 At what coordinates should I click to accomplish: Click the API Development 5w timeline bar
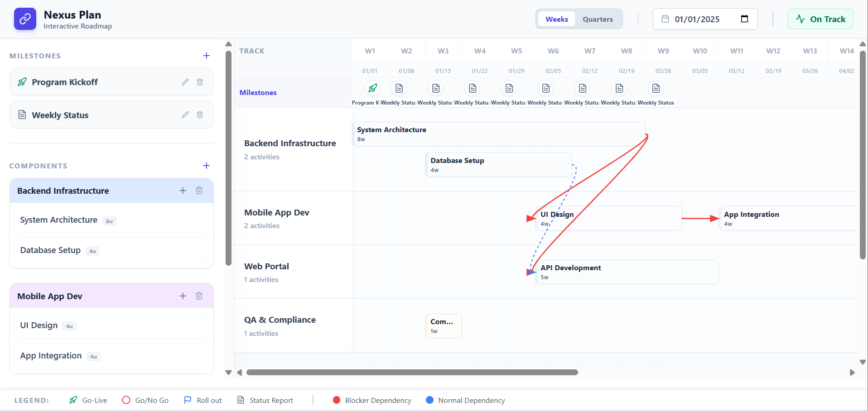(x=627, y=272)
